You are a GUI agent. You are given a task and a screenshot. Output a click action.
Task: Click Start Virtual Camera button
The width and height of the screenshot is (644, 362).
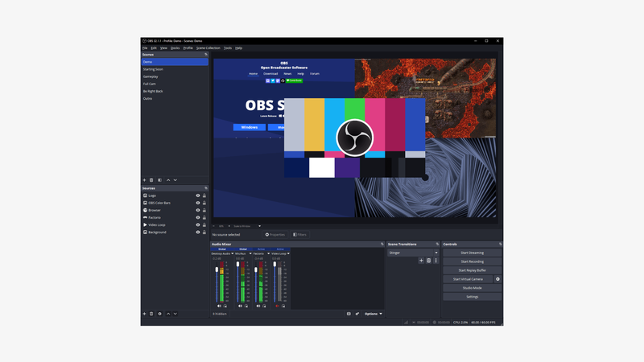click(468, 279)
